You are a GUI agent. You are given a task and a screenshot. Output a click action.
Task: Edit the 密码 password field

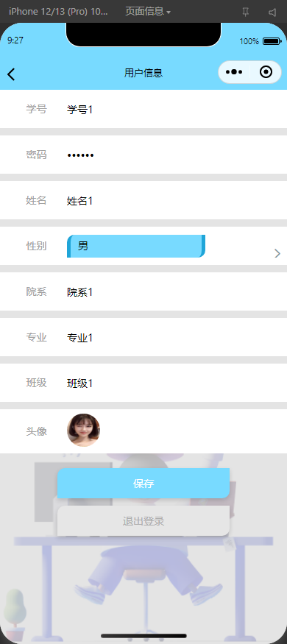pos(172,155)
